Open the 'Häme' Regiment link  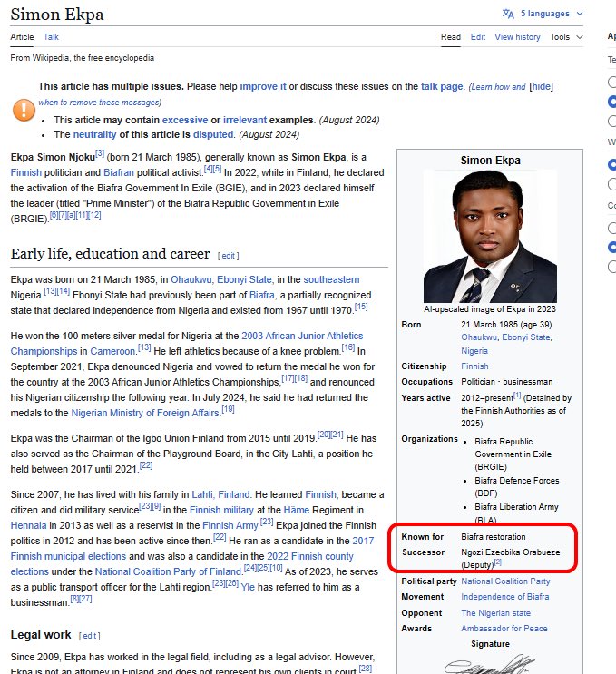click(296, 510)
